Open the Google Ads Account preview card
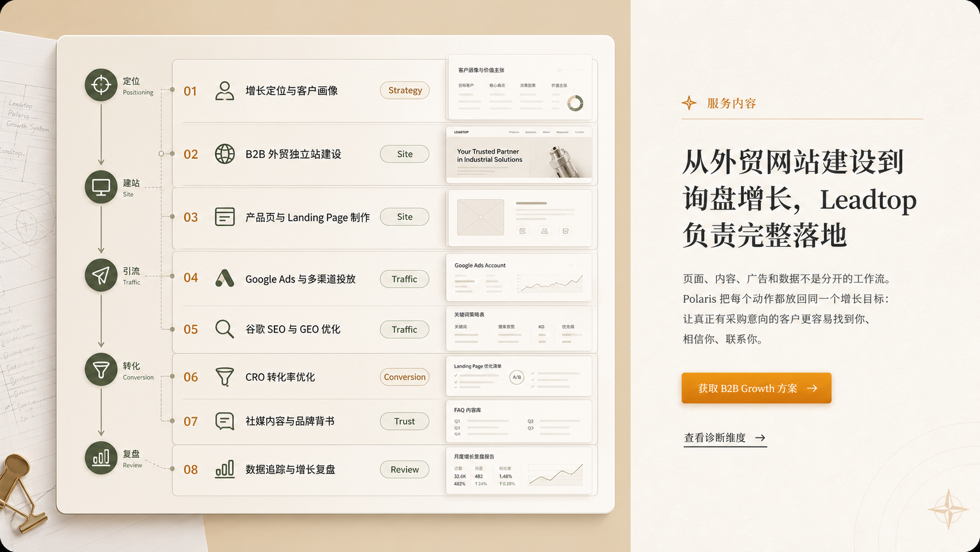 tap(519, 277)
